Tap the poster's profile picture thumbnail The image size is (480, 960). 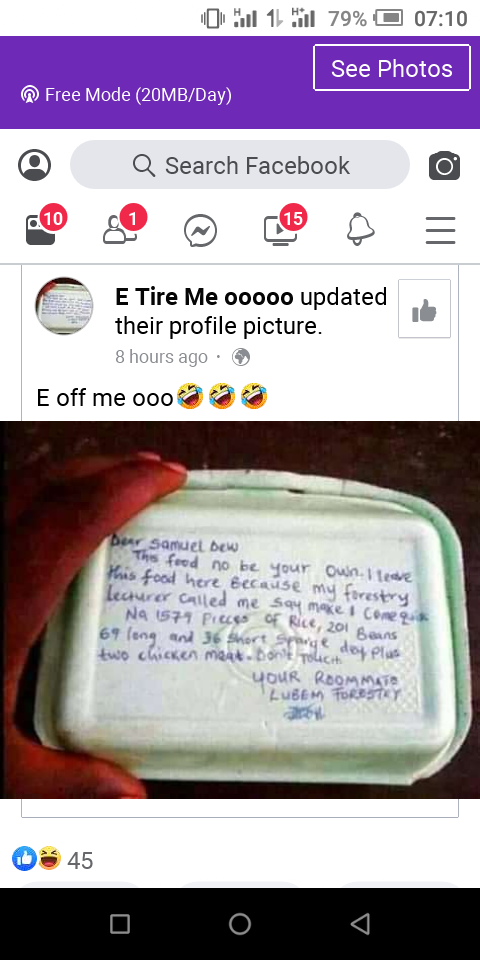coord(64,306)
